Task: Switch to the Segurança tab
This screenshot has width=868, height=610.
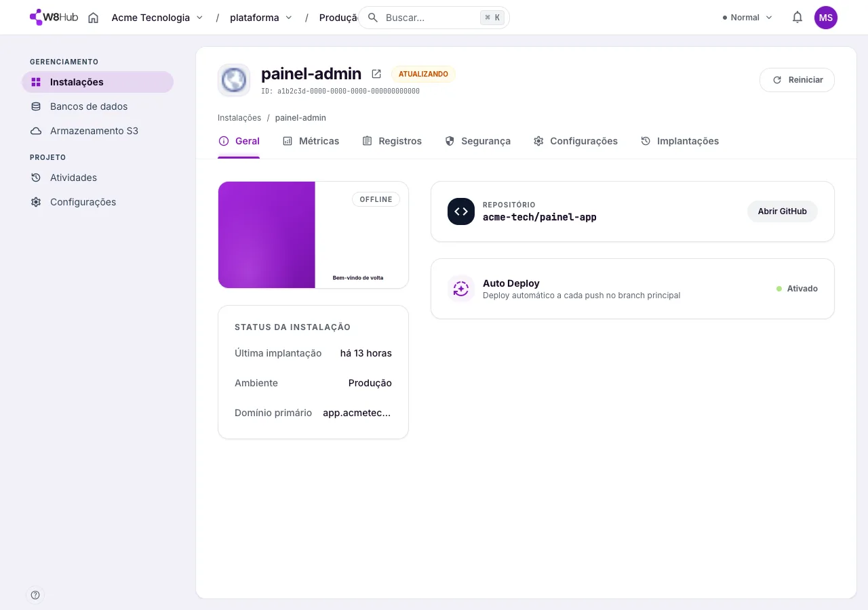Action: (x=477, y=141)
